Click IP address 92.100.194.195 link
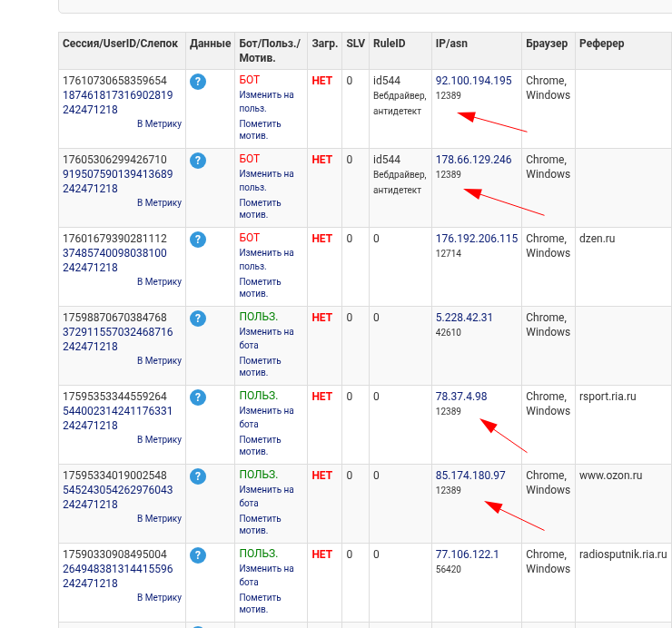This screenshot has height=628, width=672. point(473,81)
